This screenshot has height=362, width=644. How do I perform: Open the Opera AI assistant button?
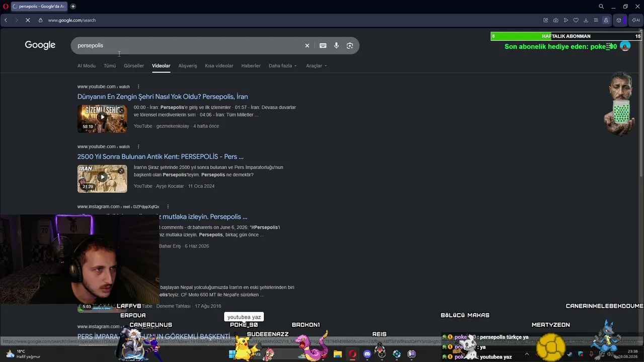point(636,20)
